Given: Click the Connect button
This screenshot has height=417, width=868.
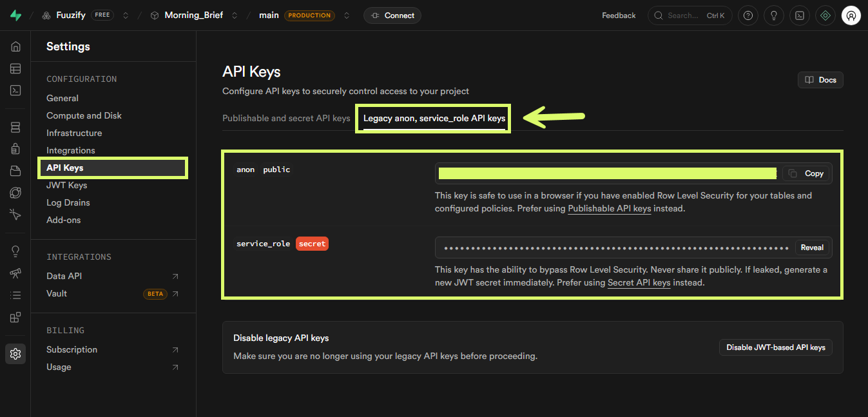Looking at the screenshot, I should click(x=392, y=15).
